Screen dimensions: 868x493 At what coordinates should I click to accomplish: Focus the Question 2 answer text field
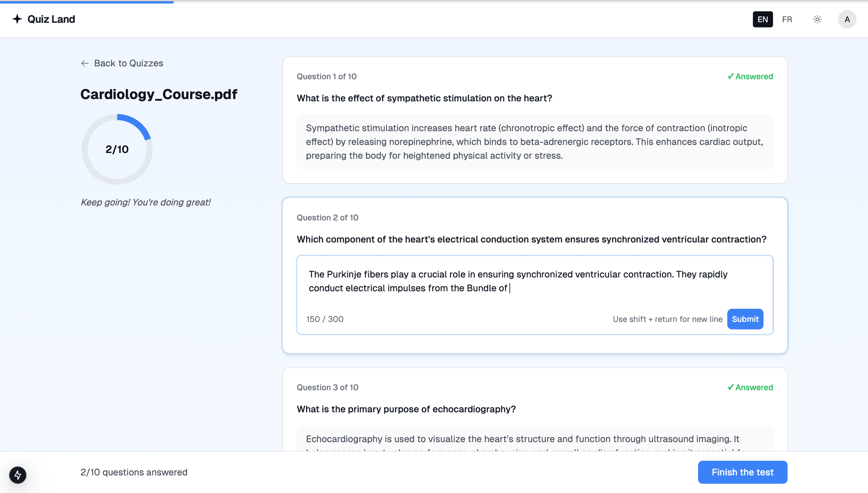(x=534, y=281)
